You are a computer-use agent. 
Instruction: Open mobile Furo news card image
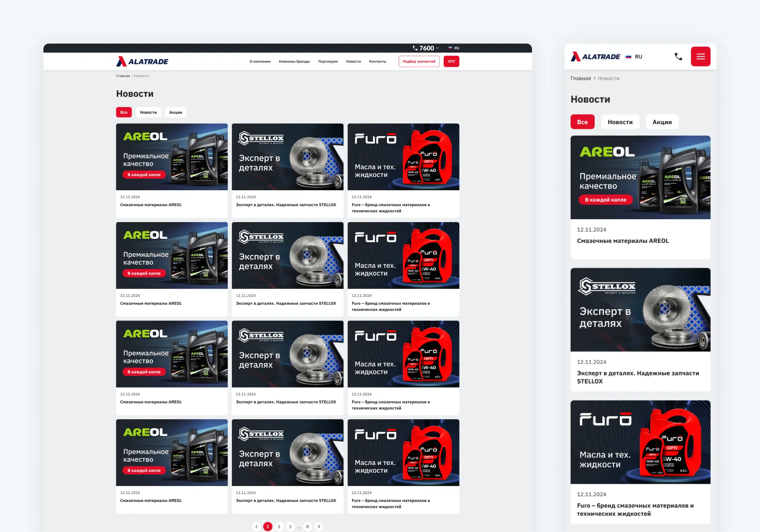pyautogui.click(x=640, y=442)
